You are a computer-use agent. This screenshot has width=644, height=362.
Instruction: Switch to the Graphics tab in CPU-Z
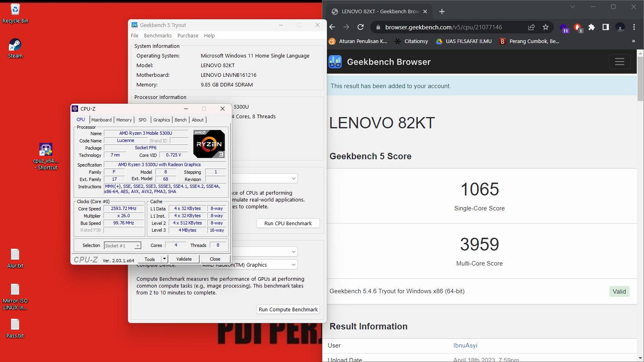[x=162, y=120]
